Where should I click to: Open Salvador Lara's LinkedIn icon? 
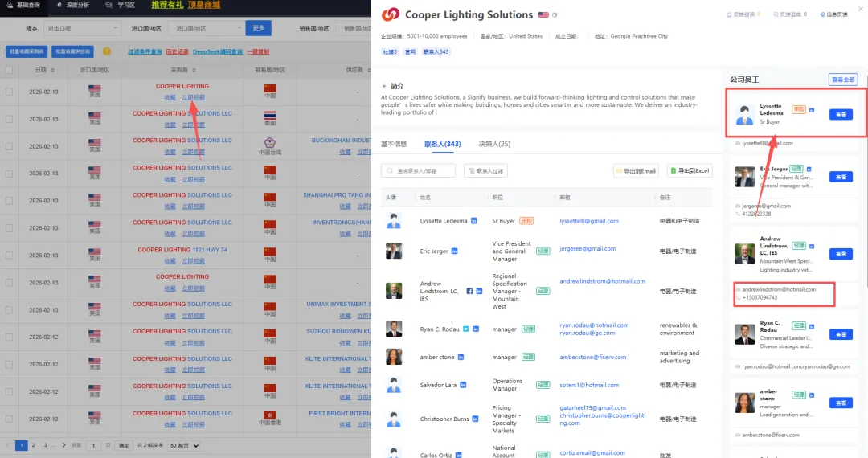pos(464,385)
